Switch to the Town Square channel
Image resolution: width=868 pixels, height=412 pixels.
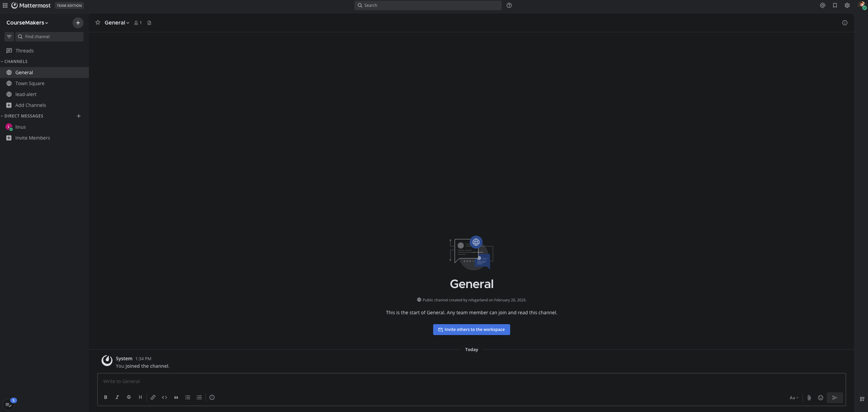(30, 83)
